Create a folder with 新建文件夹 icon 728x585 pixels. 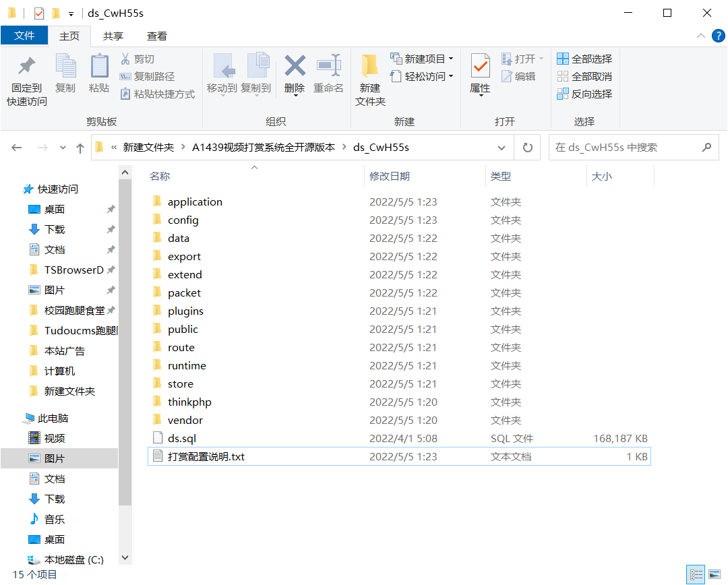pyautogui.click(x=369, y=76)
